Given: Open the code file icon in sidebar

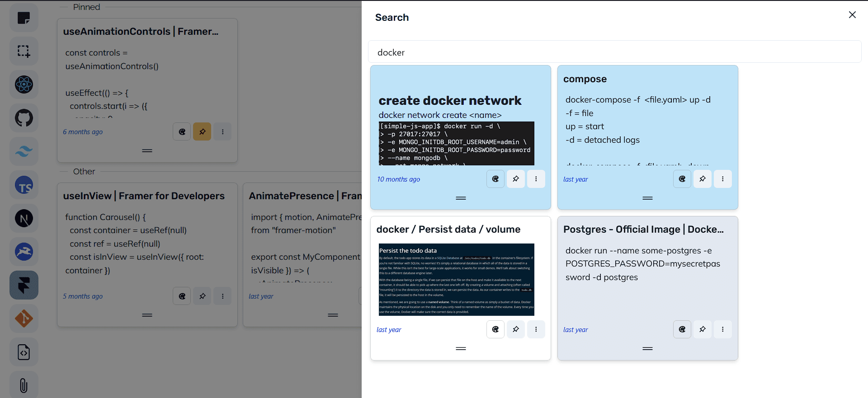Looking at the screenshot, I should click(x=24, y=352).
